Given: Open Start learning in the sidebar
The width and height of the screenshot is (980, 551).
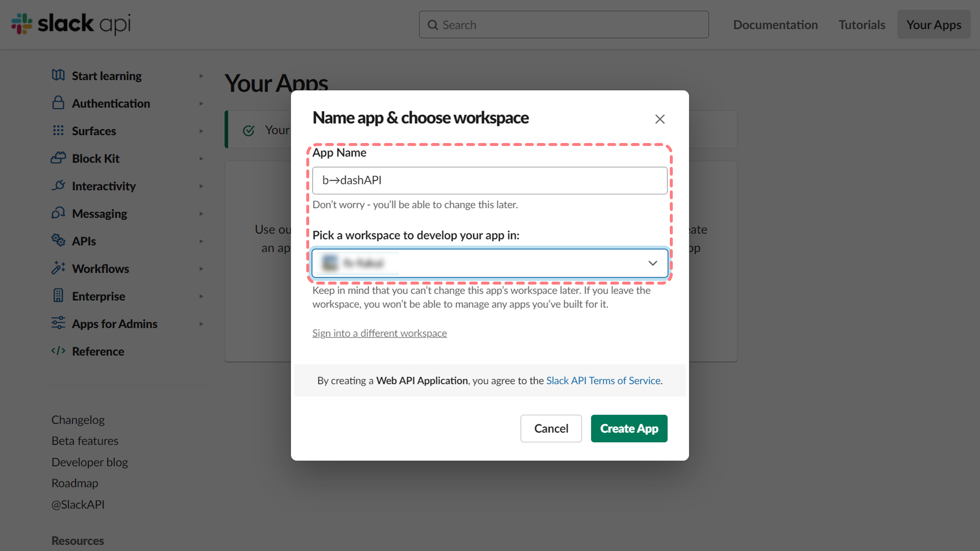Looking at the screenshot, I should coord(106,76).
